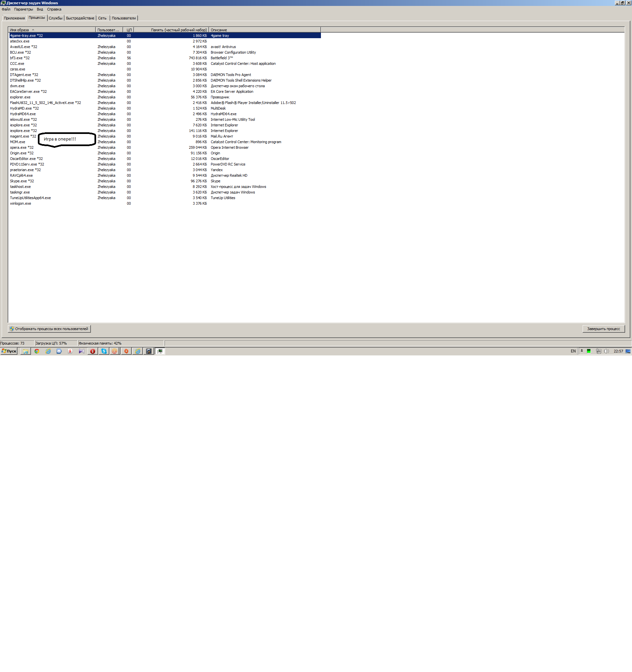632x672 pixels.
Task: Open the Windows Explorer taskbar icon
Action: point(25,351)
